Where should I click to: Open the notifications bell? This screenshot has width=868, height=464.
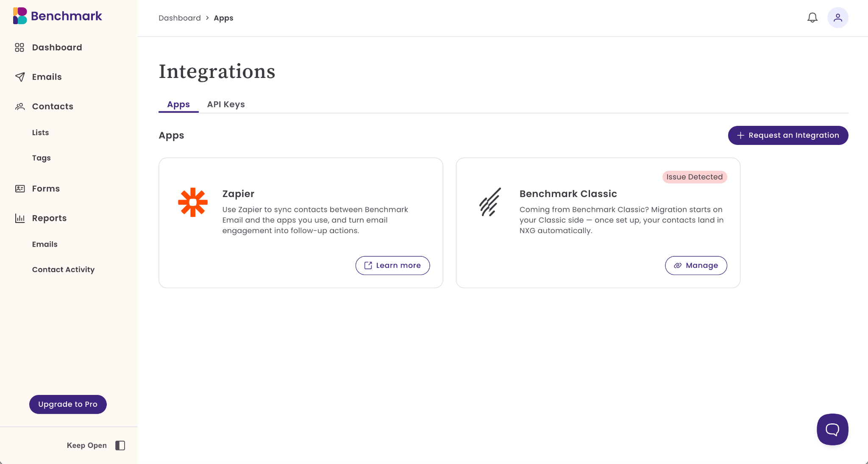812,18
